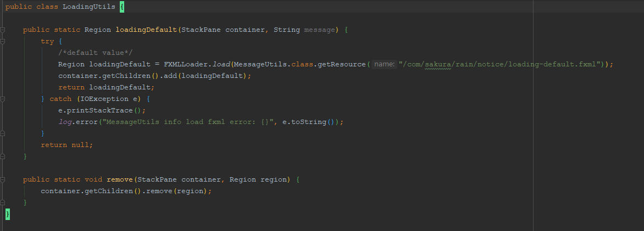Click the "void" keyword
The image size is (644, 231).
(x=93, y=179)
